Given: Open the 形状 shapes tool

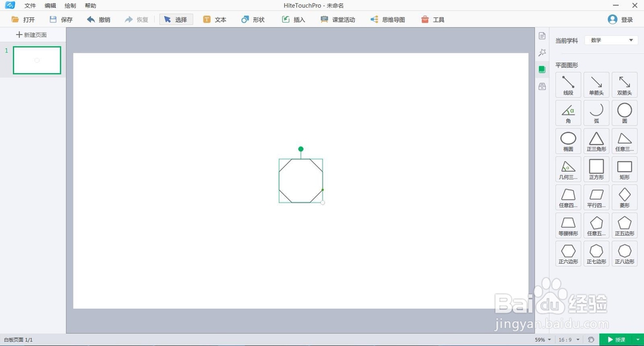Looking at the screenshot, I should [x=253, y=20].
